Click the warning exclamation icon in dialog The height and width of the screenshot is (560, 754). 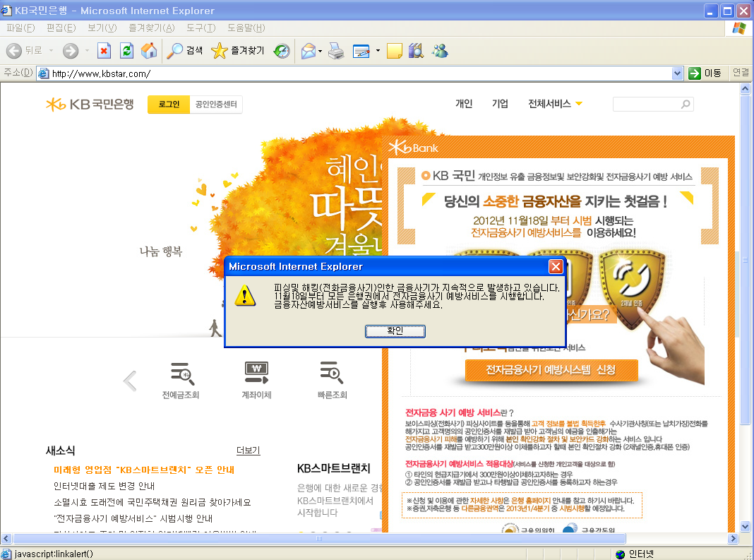click(x=245, y=295)
